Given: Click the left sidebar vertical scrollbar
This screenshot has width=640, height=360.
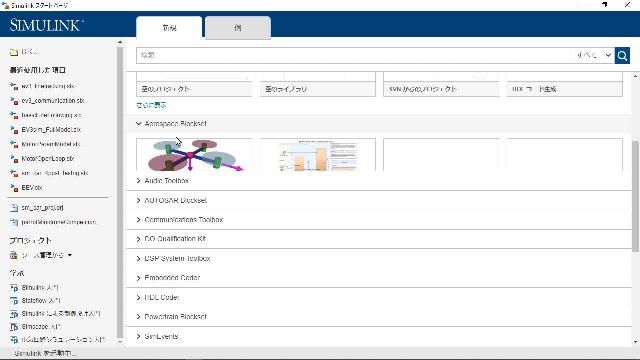Looking at the screenshot, I should pyautogui.click(x=120, y=192).
